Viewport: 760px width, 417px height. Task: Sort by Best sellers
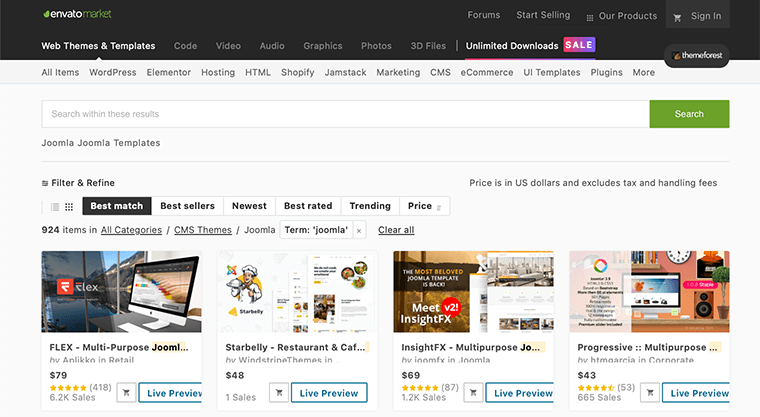click(x=187, y=206)
